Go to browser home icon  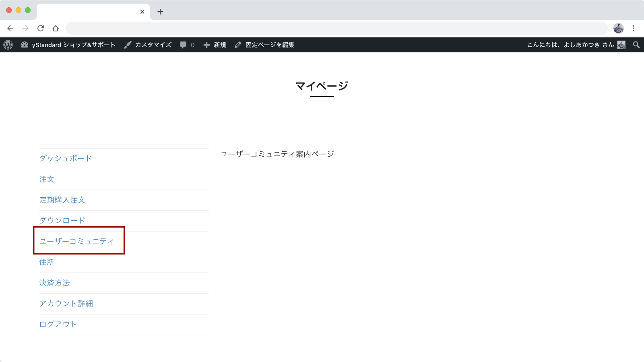coord(56,28)
